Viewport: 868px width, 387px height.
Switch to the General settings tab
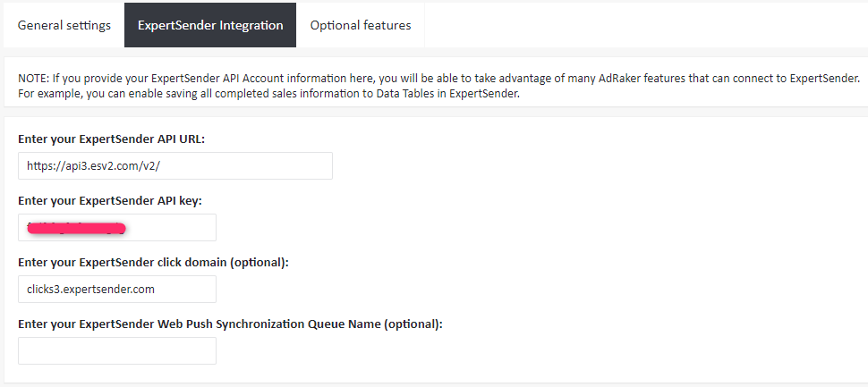click(x=64, y=25)
